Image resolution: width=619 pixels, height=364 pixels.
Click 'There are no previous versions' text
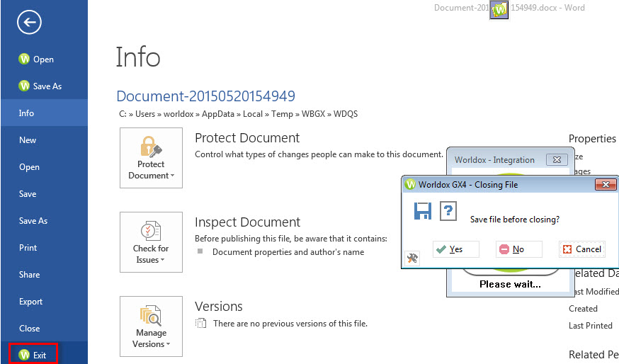290,324
